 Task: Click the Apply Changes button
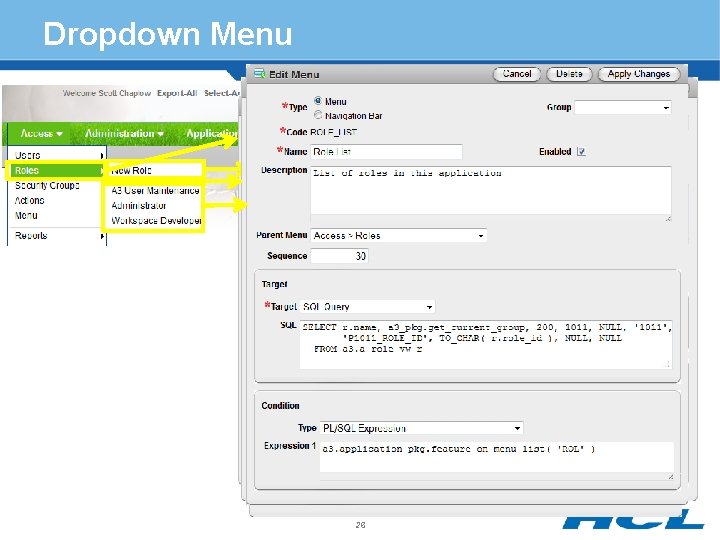click(639, 74)
